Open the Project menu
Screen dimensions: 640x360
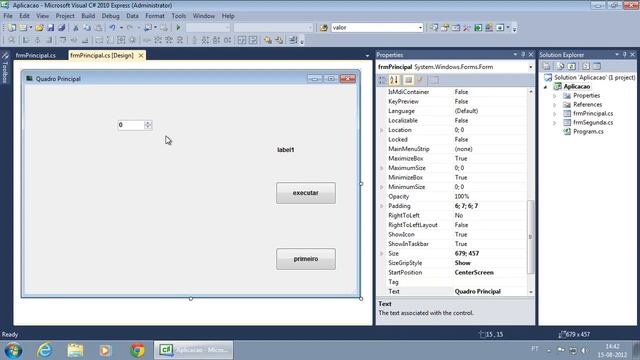pyautogui.click(x=65, y=16)
